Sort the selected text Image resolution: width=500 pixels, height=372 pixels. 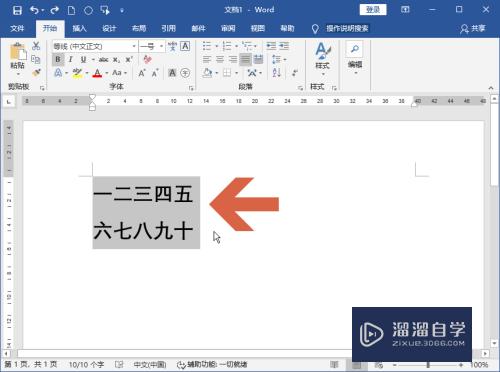[x=276, y=73]
